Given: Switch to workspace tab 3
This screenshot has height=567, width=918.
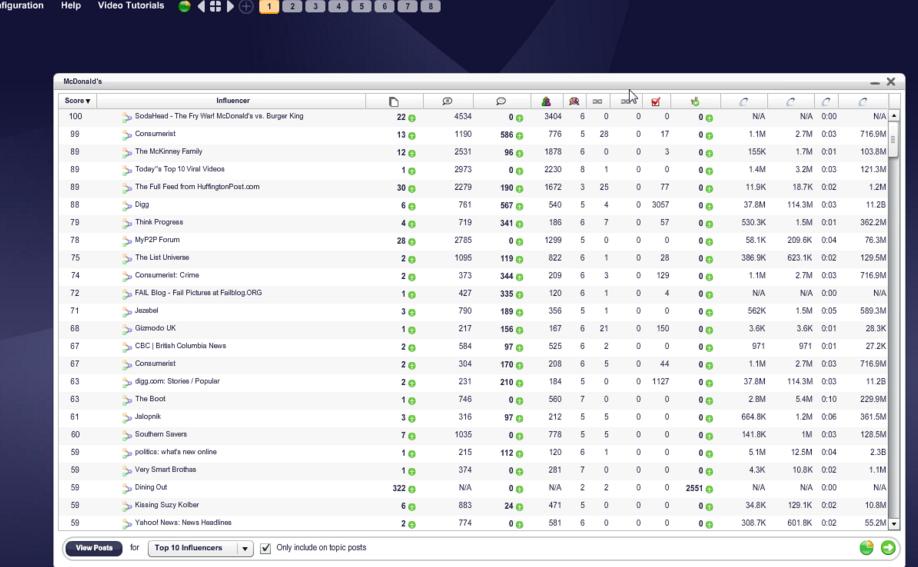Looking at the screenshot, I should [x=315, y=6].
